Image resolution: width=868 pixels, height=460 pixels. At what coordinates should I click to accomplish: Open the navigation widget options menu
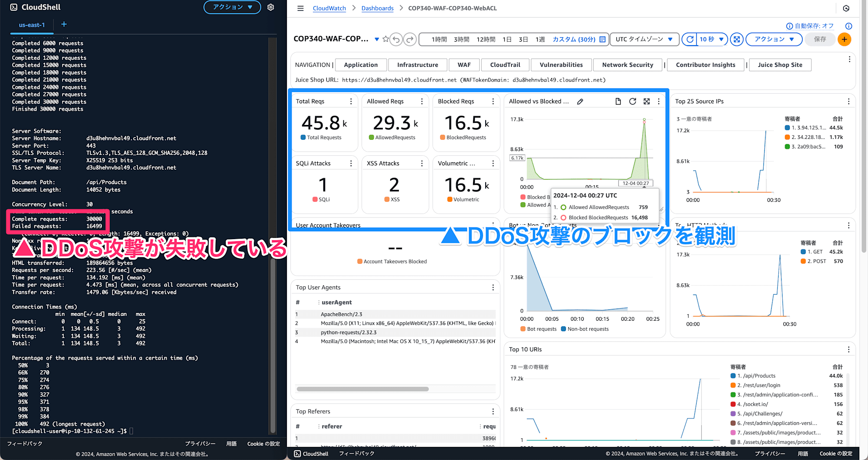pyautogui.click(x=849, y=59)
